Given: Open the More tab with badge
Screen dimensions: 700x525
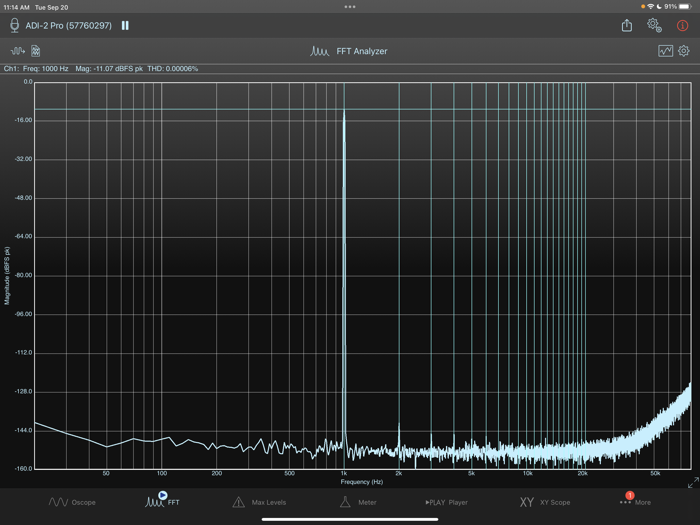Looking at the screenshot, I should (635, 500).
